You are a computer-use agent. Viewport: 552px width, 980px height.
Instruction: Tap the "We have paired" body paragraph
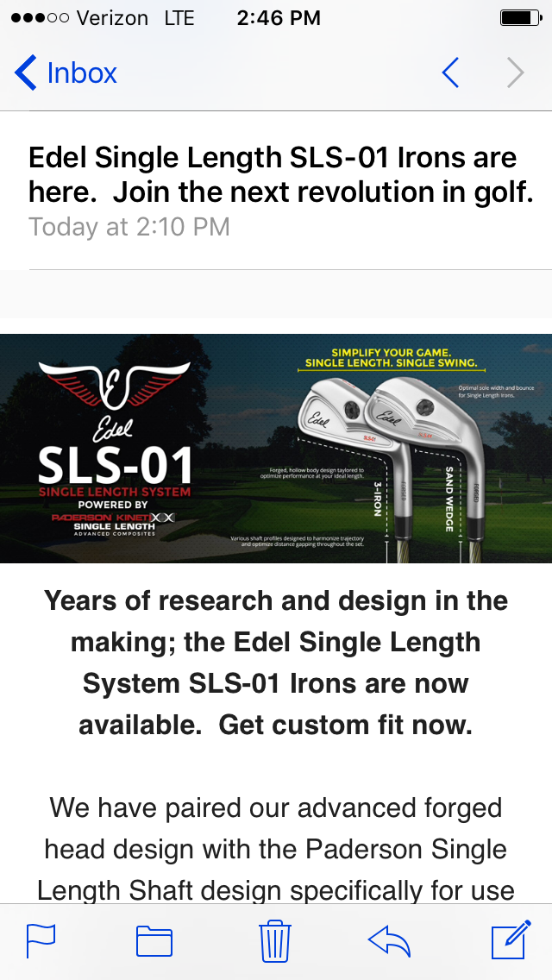276,850
